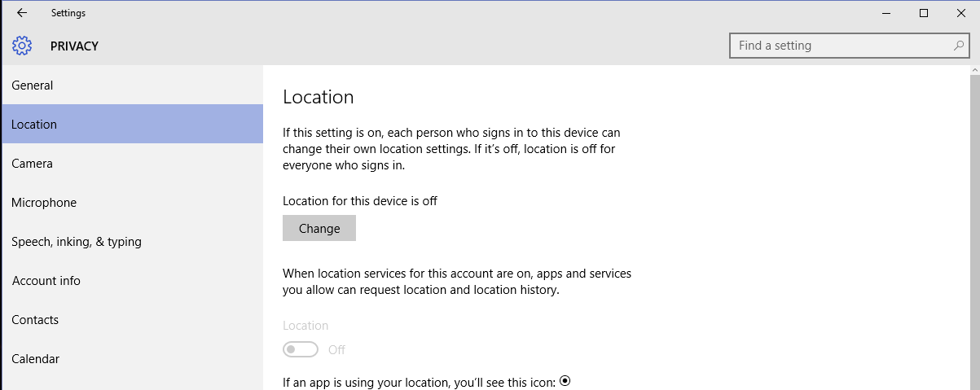Screen dimensions: 980x390
Task: Toggle the Location switch labeled Off
Action: (300, 349)
